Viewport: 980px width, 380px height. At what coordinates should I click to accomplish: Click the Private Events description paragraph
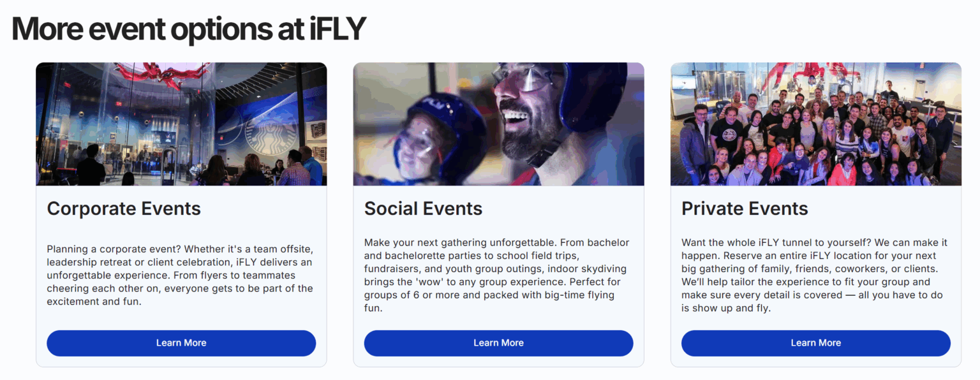(814, 275)
